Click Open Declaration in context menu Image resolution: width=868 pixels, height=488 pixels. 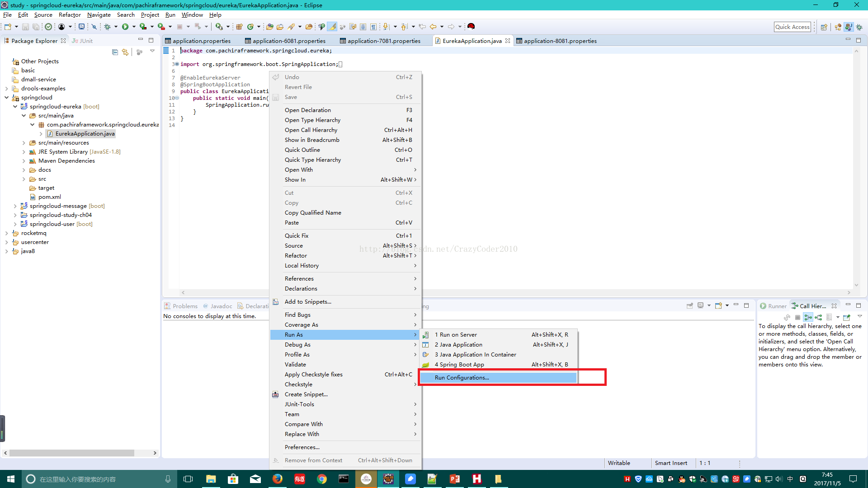pyautogui.click(x=346, y=110)
